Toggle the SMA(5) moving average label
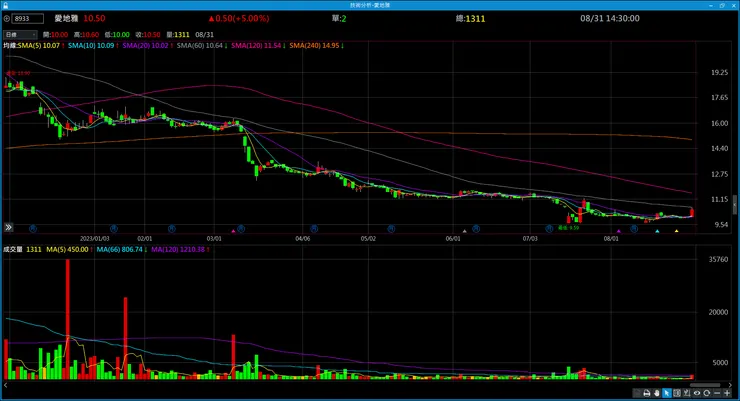The width and height of the screenshot is (740, 401). (x=41, y=46)
